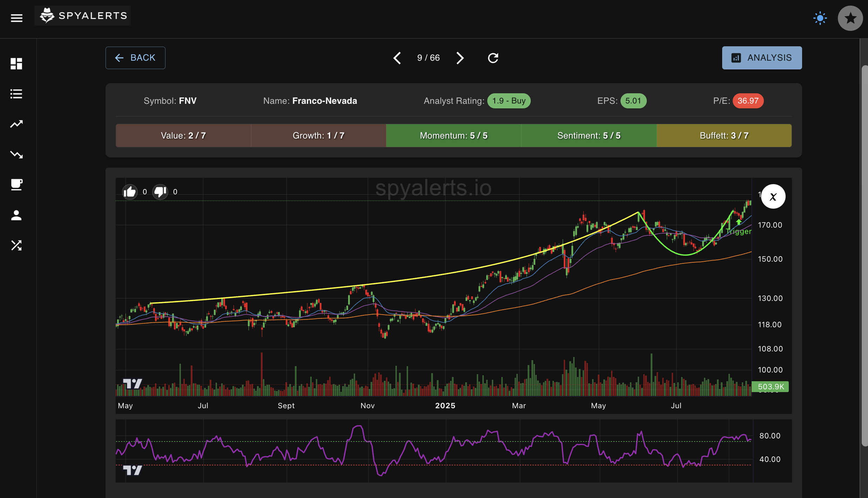Open the coffee cup sidebar icon
This screenshot has height=498, width=868.
tap(16, 185)
